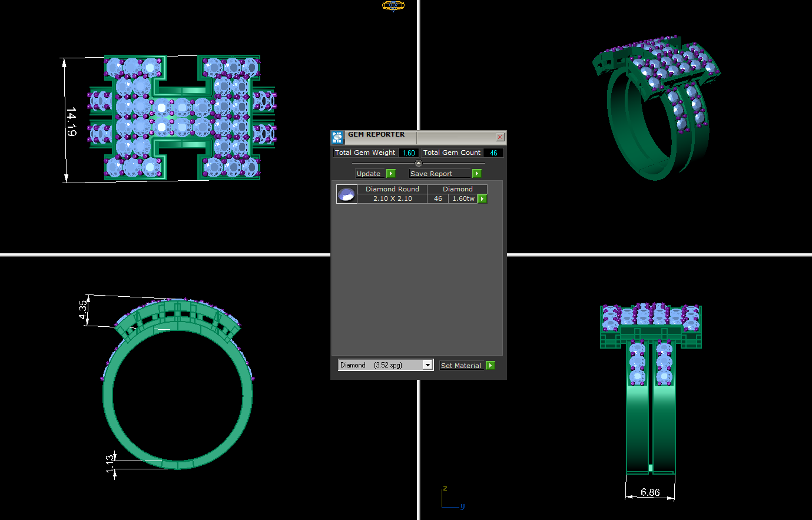
Task: Select the 6.86 width dimension in side view
Action: [650, 492]
